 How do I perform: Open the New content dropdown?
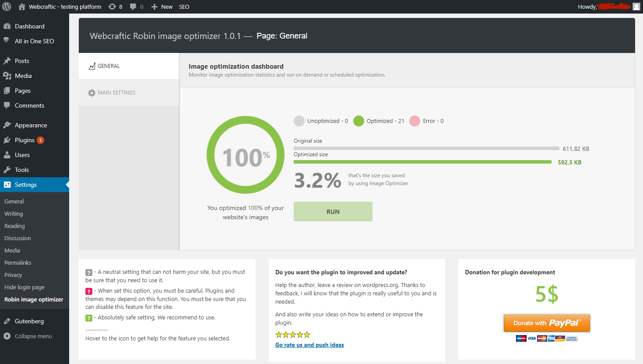point(162,7)
